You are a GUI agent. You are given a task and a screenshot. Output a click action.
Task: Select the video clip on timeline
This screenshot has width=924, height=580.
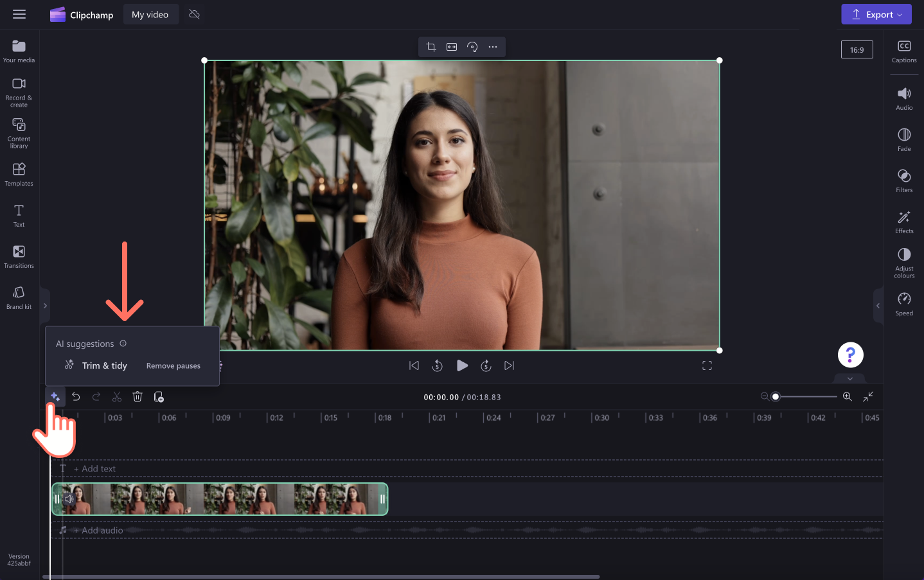(220, 499)
